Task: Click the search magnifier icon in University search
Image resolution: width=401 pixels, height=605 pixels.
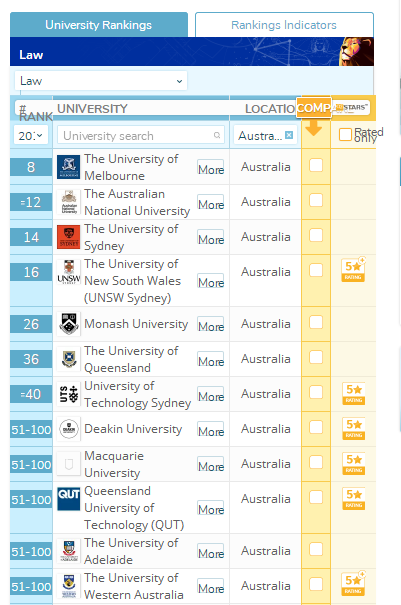Action: point(217,135)
